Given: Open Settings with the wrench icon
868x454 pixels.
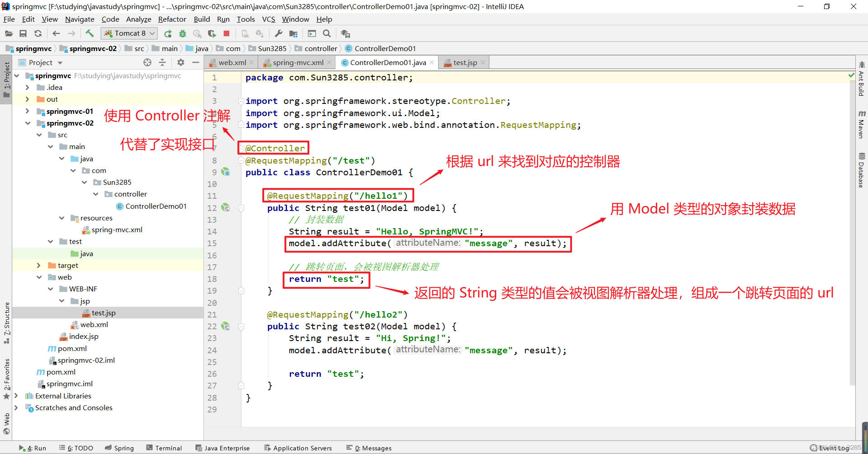Looking at the screenshot, I should point(278,33).
